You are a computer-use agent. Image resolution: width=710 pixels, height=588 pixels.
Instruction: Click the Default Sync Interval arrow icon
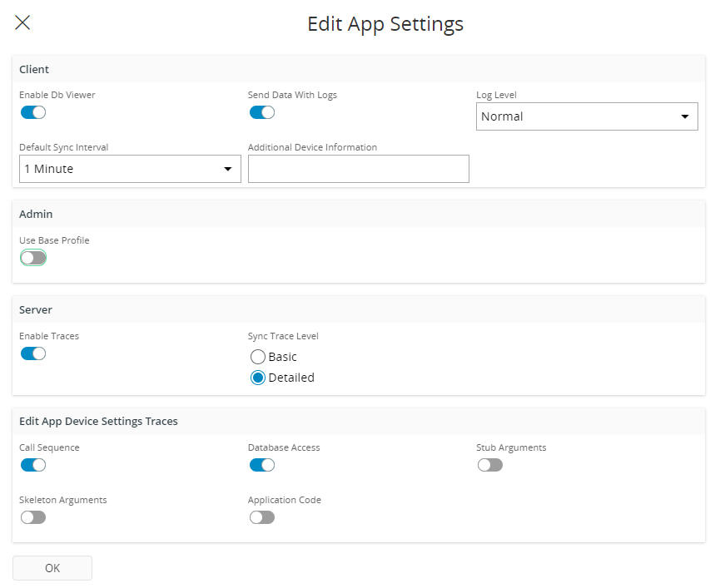click(x=228, y=169)
